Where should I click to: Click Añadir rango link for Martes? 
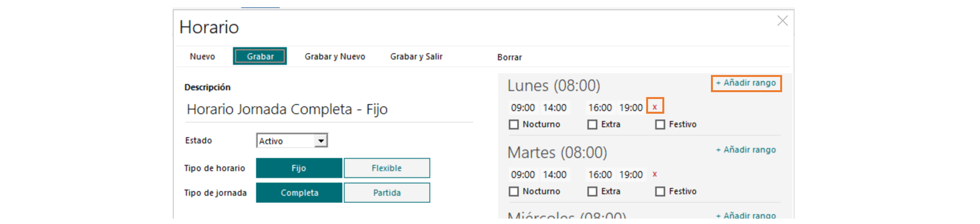tap(746, 149)
